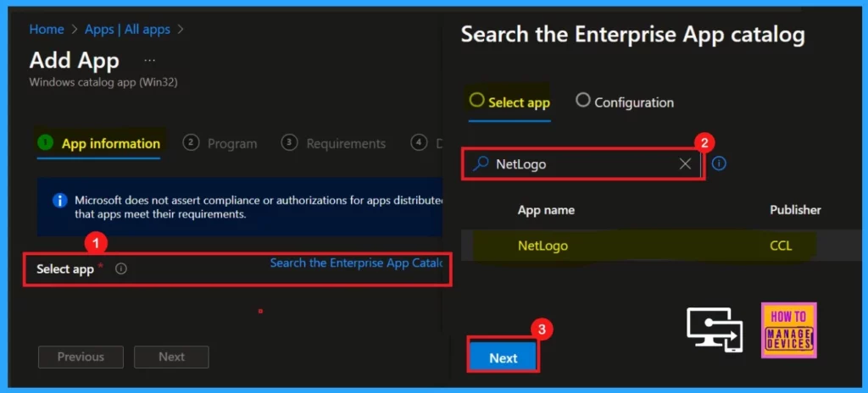
Task: Open info icon beside the search box
Action: coord(719,163)
